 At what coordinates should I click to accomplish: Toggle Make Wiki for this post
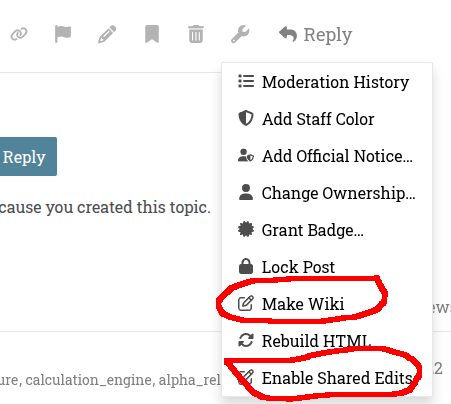(327, 304)
